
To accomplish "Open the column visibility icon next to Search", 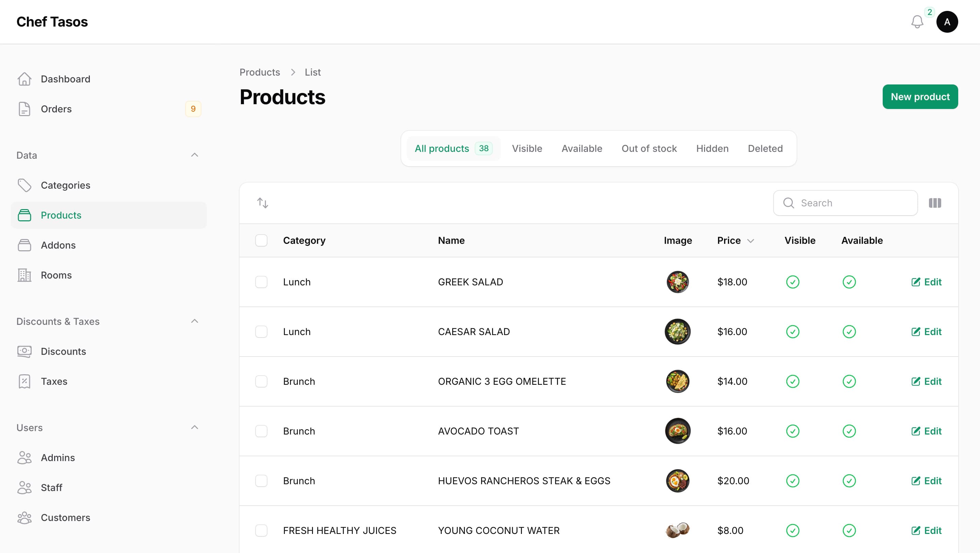I will (935, 203).
